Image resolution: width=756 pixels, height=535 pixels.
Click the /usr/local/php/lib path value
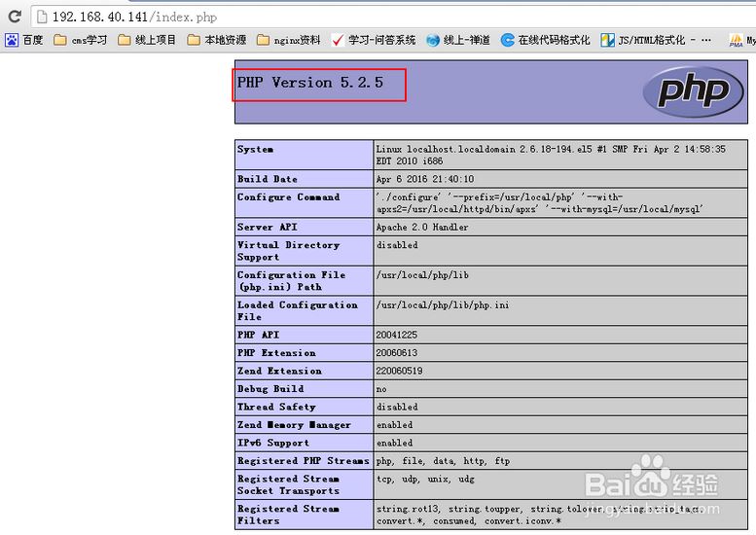click(422, 275)
